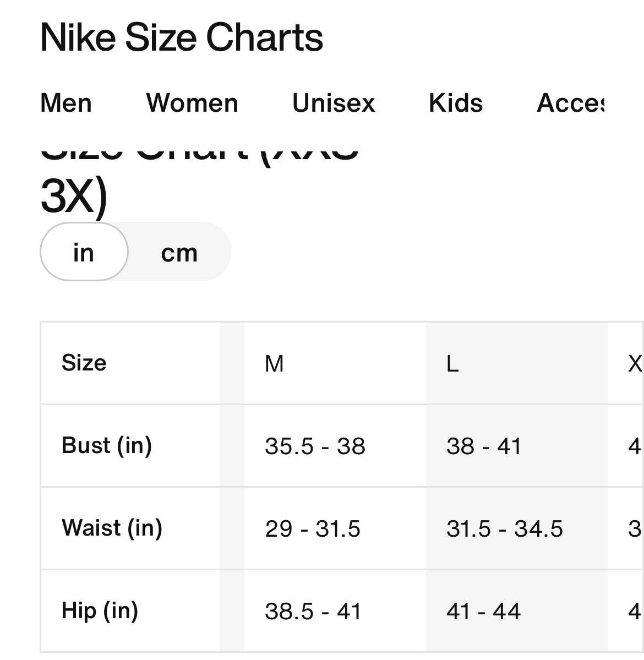644x660 pixels.
Task: Switch to the Women tab
Action: (x=192, y=103)
